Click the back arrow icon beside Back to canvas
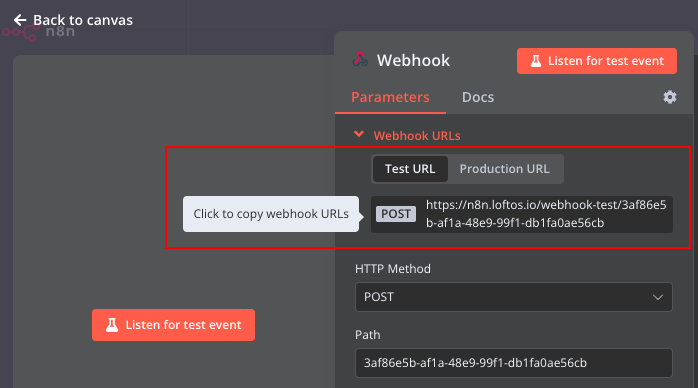This screenshot has height=388, width=698. tap(20, 20)
